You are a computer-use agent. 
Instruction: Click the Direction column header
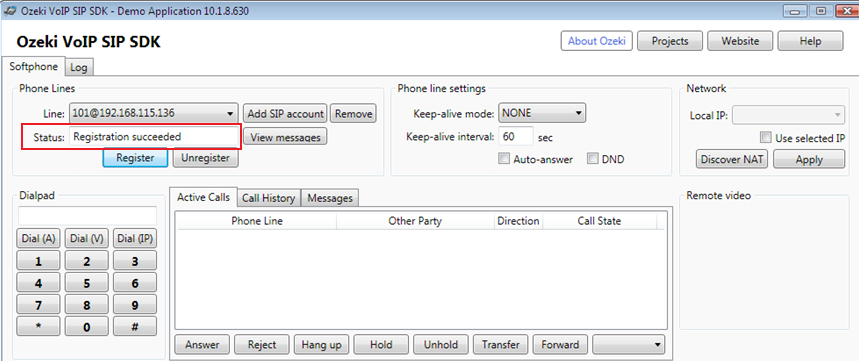pyautogui.click(x=518, y=221)
